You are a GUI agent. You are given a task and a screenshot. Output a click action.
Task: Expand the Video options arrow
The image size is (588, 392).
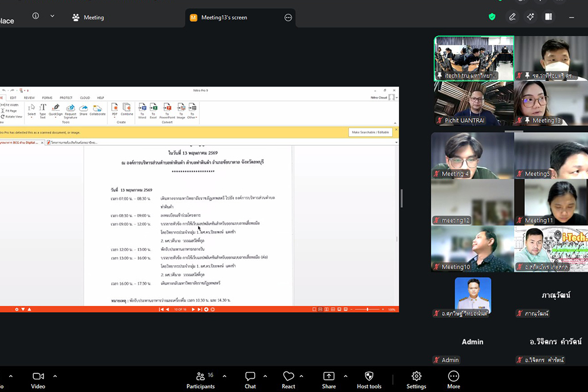pyautogui.click(x=55, y=377)
